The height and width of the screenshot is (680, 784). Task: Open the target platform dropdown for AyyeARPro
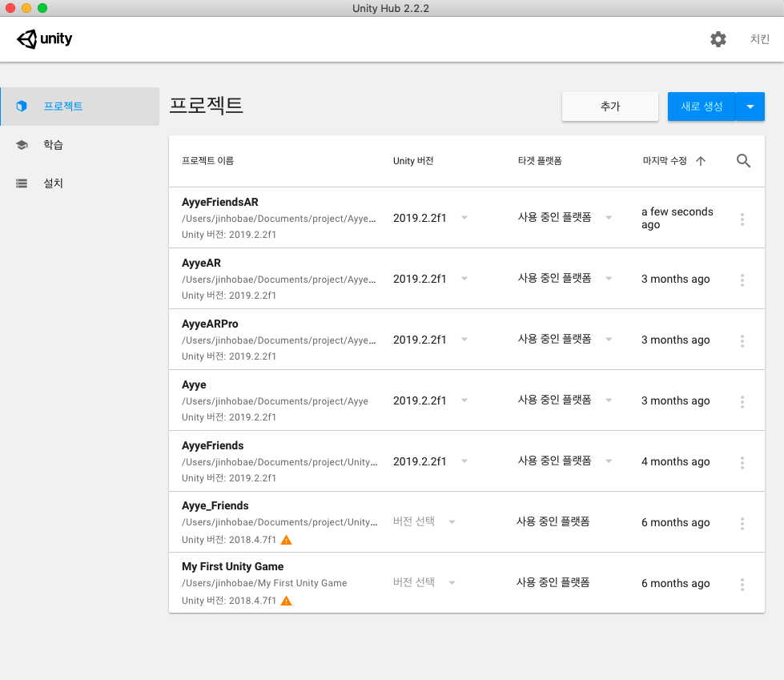point(565,339)
